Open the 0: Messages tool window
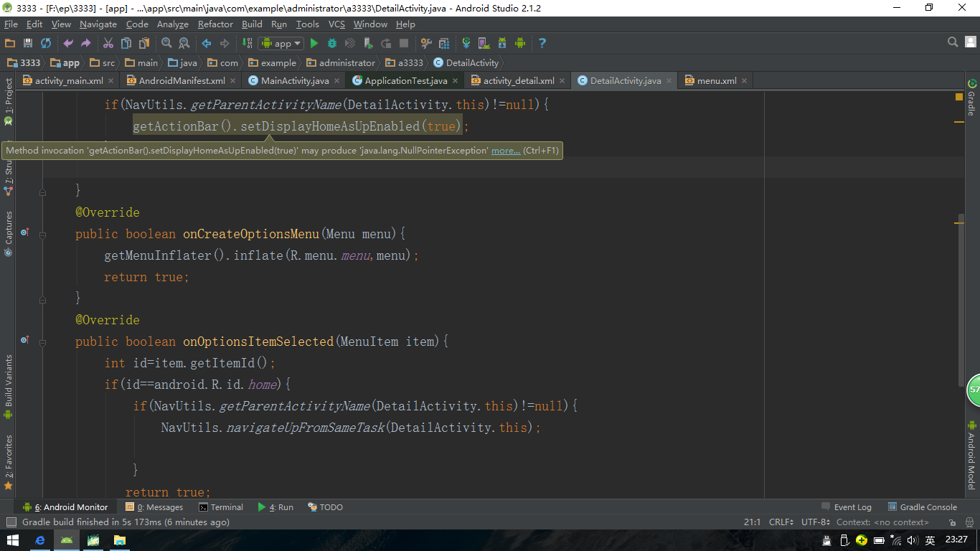Viewport: 980px width, 551px height. pos(154,507)
